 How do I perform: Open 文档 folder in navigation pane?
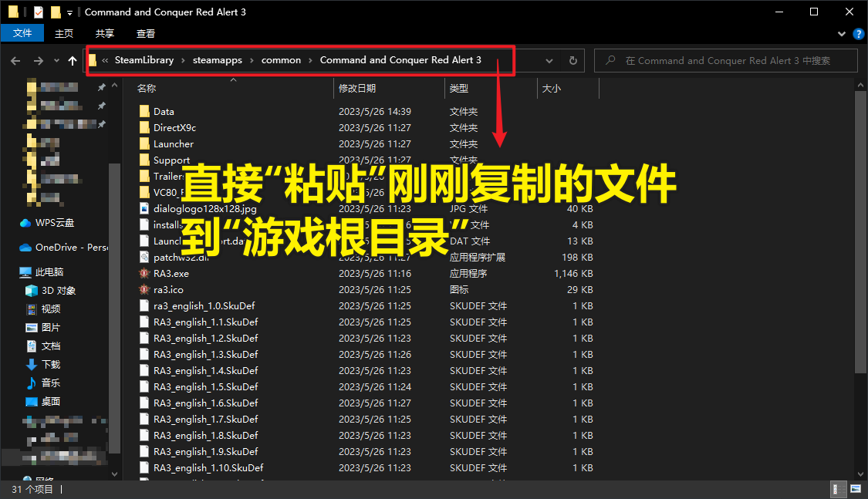pyautogui.click(x=50, y=346)
